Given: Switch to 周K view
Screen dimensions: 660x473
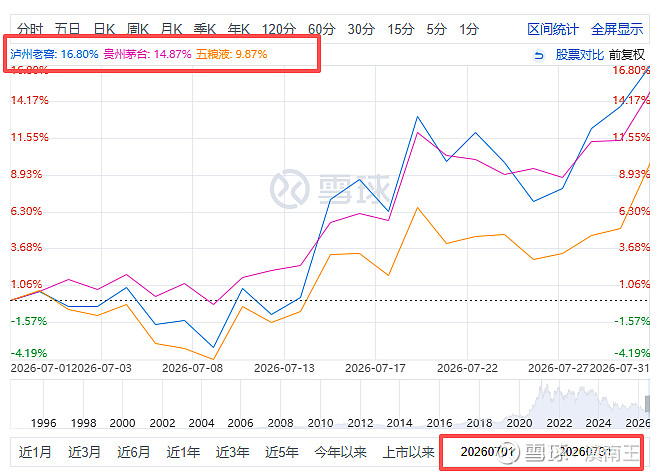Looking at the screenshot, I should 138,29.
